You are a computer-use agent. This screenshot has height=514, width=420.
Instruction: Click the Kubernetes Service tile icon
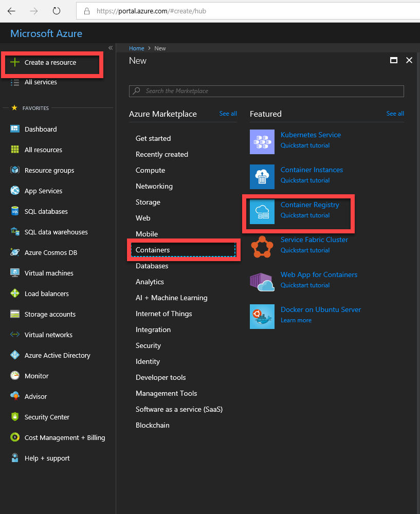click(x=262, y=142)
